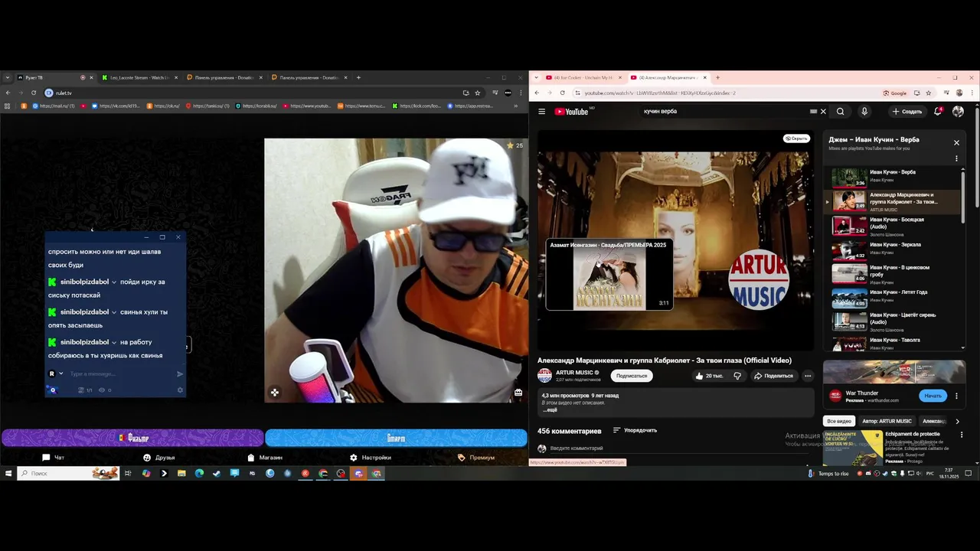This screenshot has width=980, height=551.
Task: Expand sinibolpizdabol menu on 'свинья хули' message
Action: (114, 312)
